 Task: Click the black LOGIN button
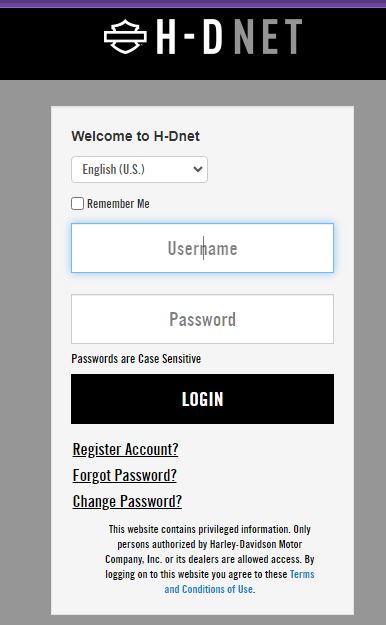[202, 399]
